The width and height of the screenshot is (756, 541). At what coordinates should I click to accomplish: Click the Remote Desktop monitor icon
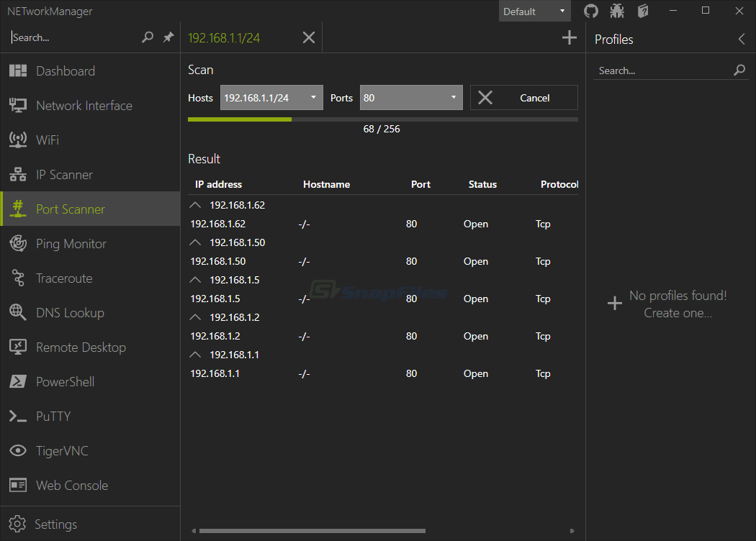[18, 347]
